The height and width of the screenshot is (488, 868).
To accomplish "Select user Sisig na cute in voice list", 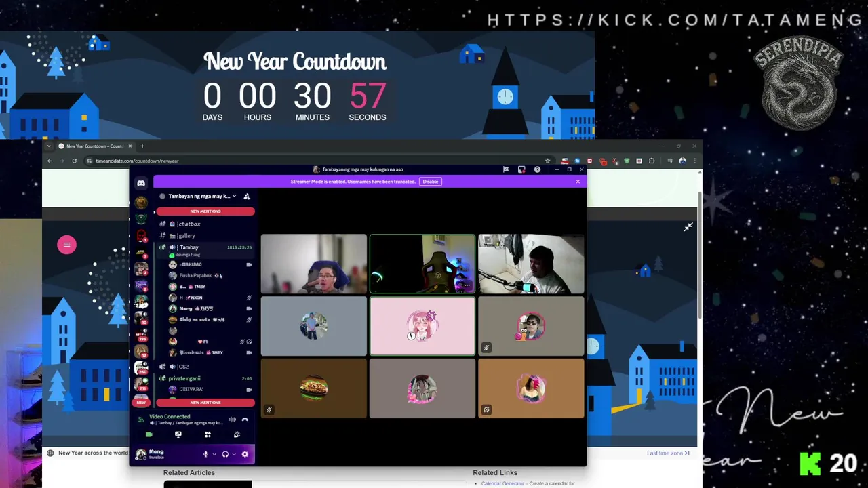I will [210, 320].
